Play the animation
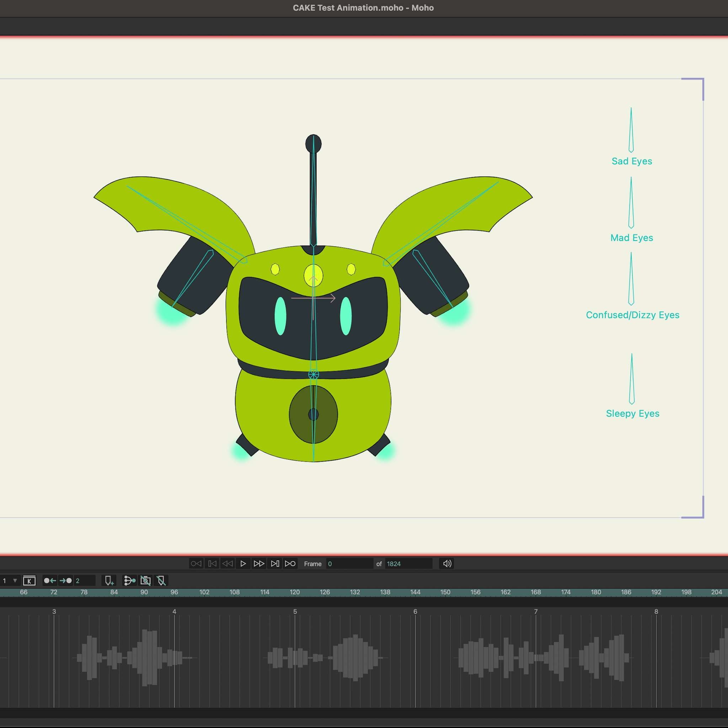Screen dimensions: 728x728 [x=243, y=564]
